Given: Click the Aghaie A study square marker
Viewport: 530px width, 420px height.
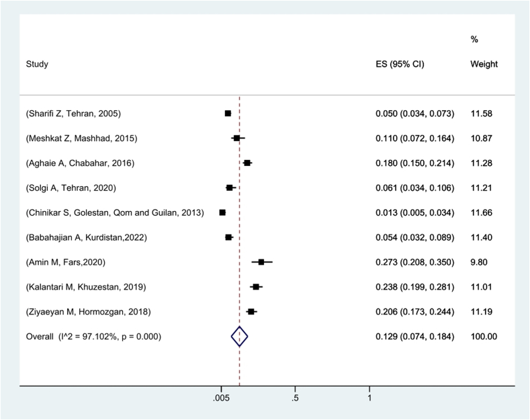Looking at the screenshot, I should 247,163.
